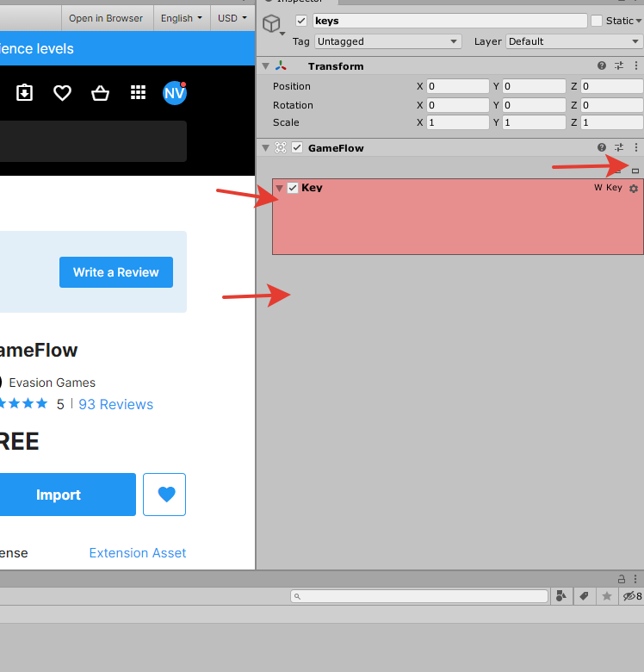
Task: Open the Evasion Games publisher link
Action: click(x=52, y=383)
